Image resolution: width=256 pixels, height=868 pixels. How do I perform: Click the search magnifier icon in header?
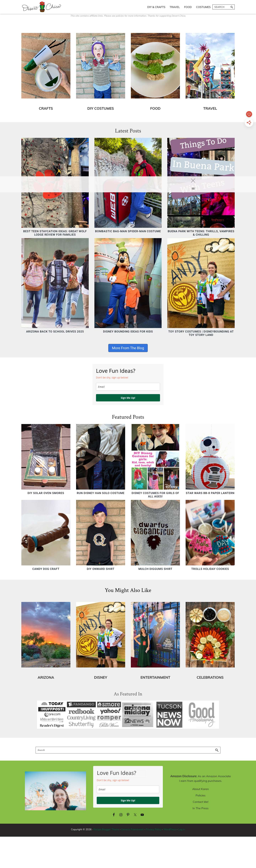click(231, 7)
